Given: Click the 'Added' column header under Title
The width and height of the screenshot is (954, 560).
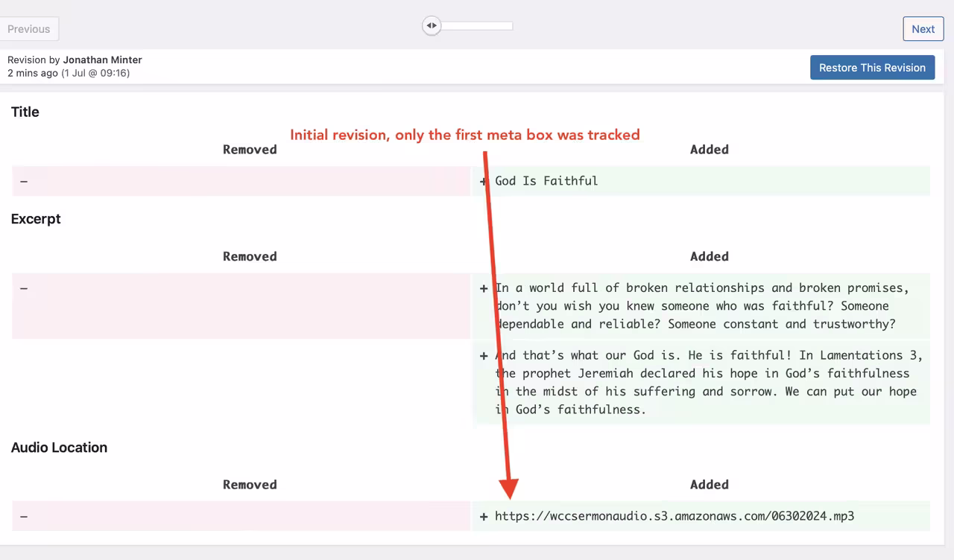Looking at the screenshot, I should [709, 150].
